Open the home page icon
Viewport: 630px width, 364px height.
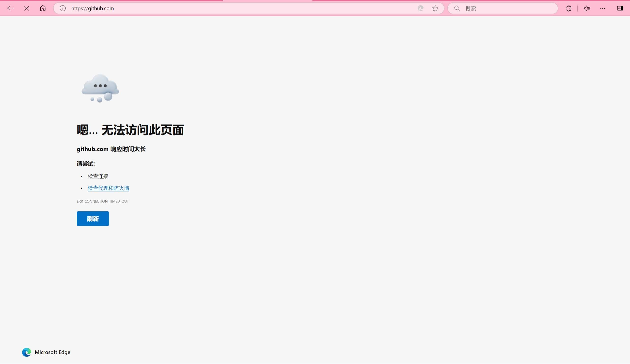click(x=43, y=8)
